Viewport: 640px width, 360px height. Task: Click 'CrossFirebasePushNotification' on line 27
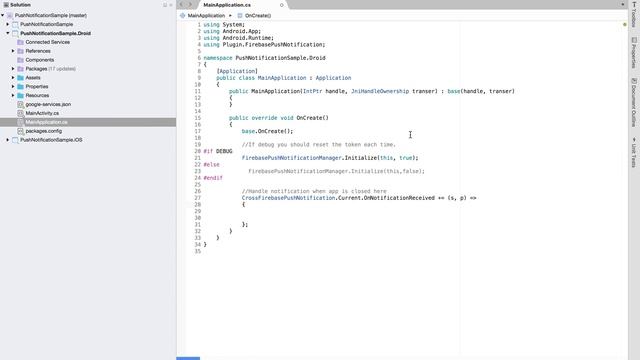tap(288, 198)
